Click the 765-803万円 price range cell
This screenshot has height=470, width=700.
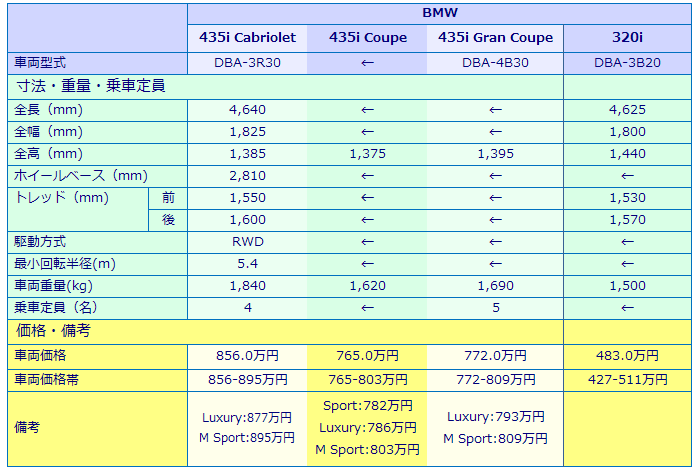pyautogui.click(x=367, y=380)
